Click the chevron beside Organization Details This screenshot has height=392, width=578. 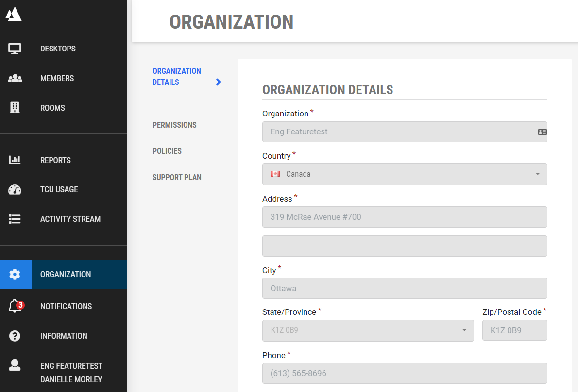(219, 82)
